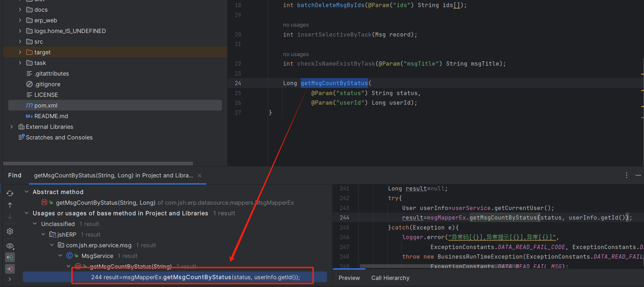The height and width of the screenshot is (287, 644).
Task: Select the target folder icon
Action: point(29,52)
